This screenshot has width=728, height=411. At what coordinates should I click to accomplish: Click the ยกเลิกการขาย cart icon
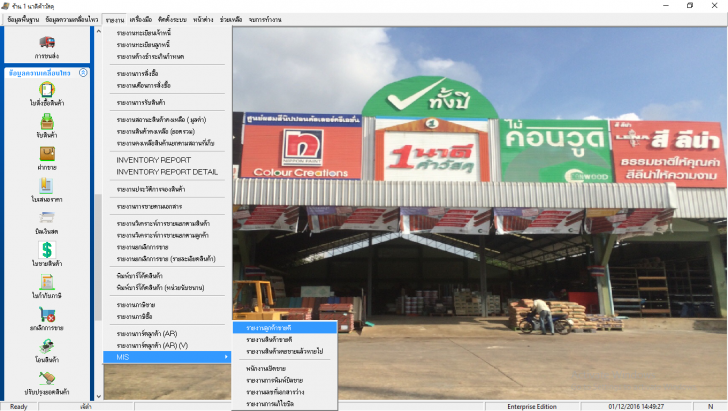[47, 314]
